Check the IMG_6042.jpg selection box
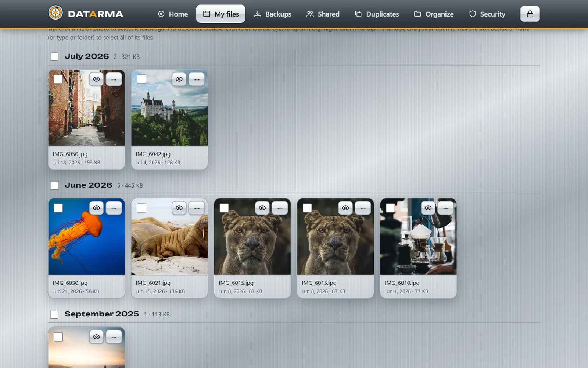Image resolution: width=588 pixels, height=368 pixels. 141,79
